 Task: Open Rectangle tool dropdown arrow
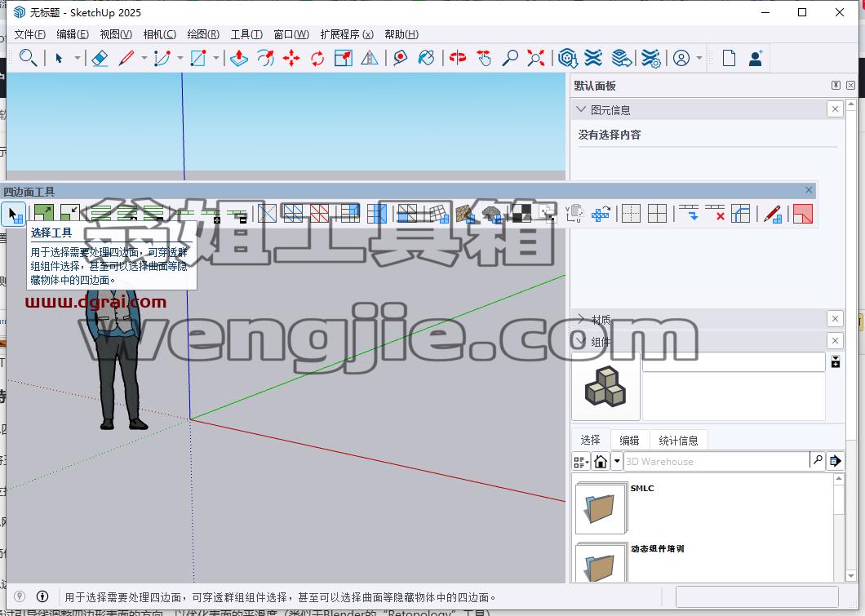pos(215,58)
